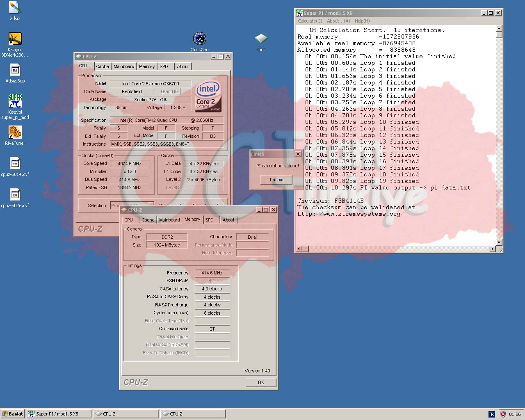The width and height of the screenshot is (525, 420).
Task: Click the Level 2 cache value 2 x 4096 KBytes
Action: (x=203, y=180)
